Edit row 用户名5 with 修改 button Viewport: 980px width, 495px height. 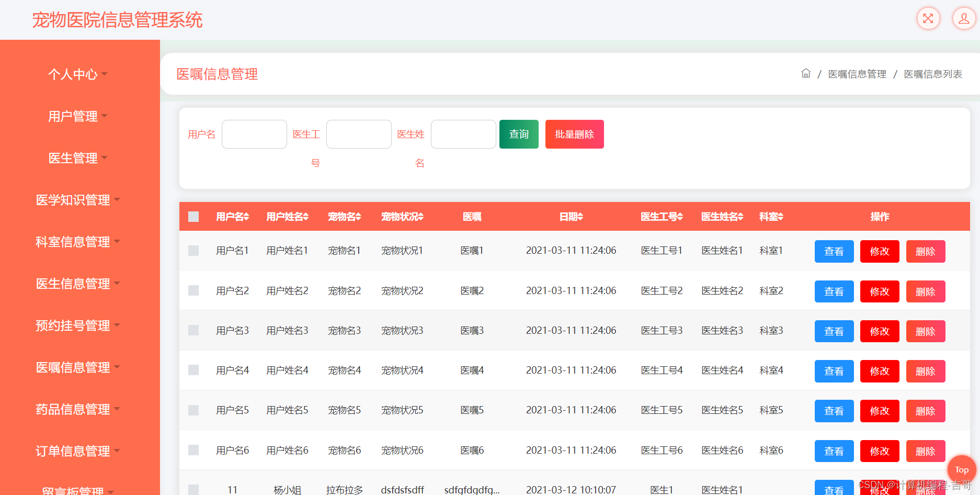pos(880,411)
